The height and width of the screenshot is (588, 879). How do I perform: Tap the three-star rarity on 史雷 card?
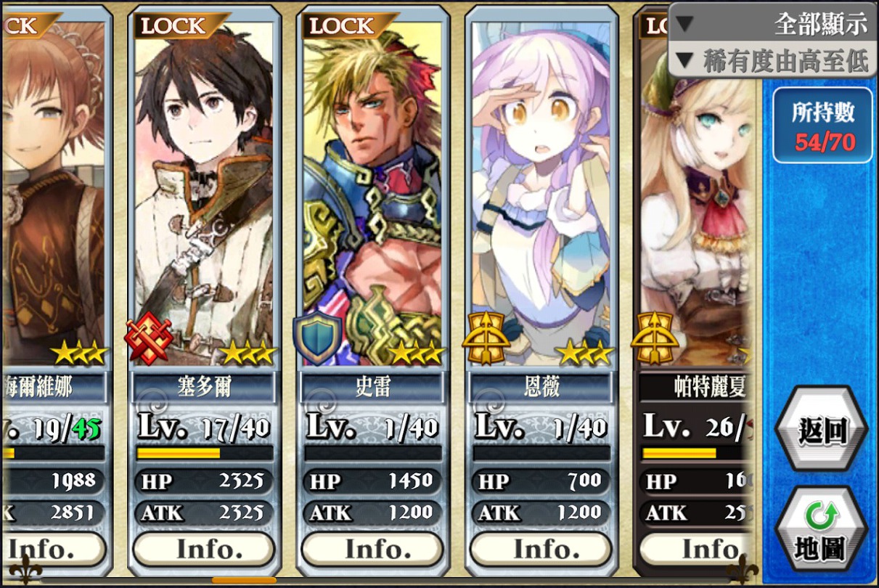(416, 354)
